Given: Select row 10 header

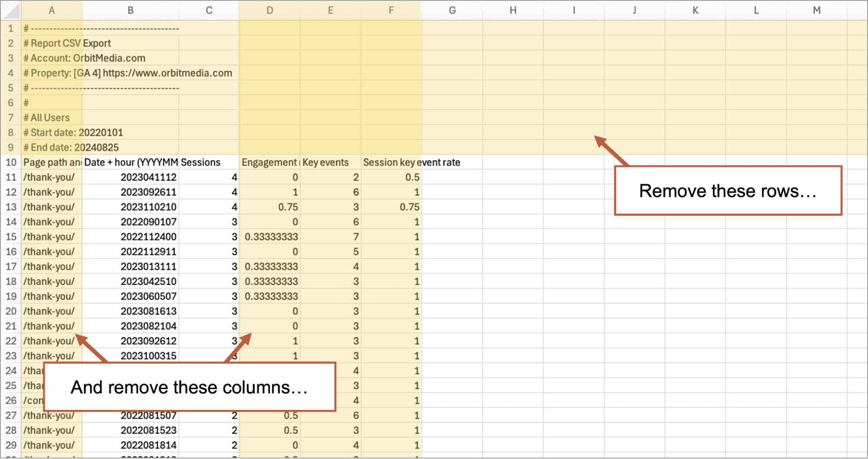Looking at the screenshot, I should coord(11,162).
